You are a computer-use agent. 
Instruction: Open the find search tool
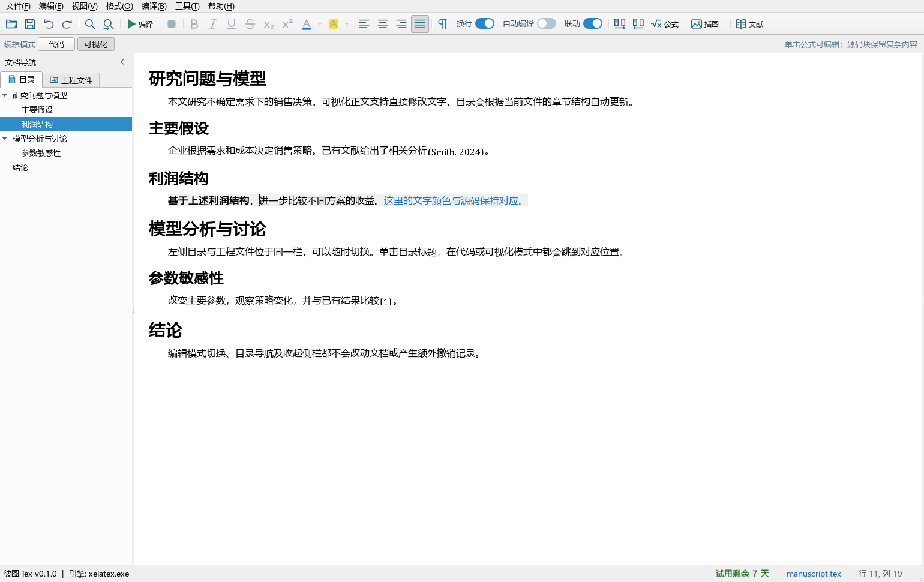tap(90, 24)
